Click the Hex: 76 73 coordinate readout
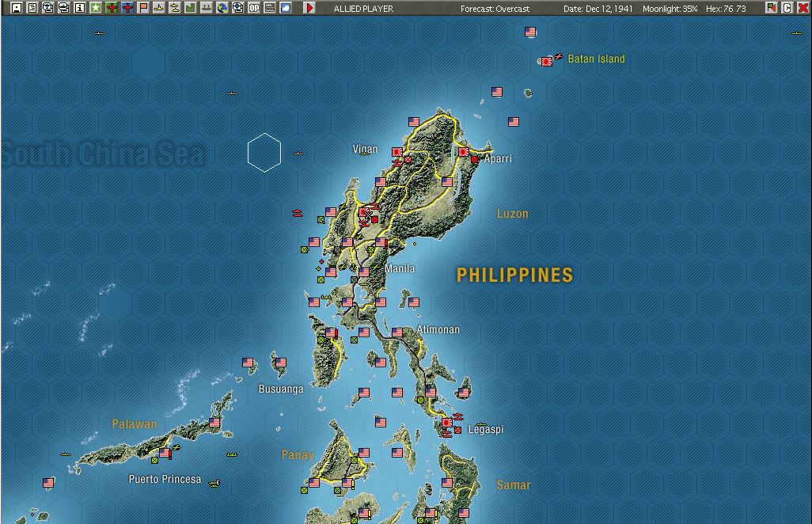 [726, 9]
